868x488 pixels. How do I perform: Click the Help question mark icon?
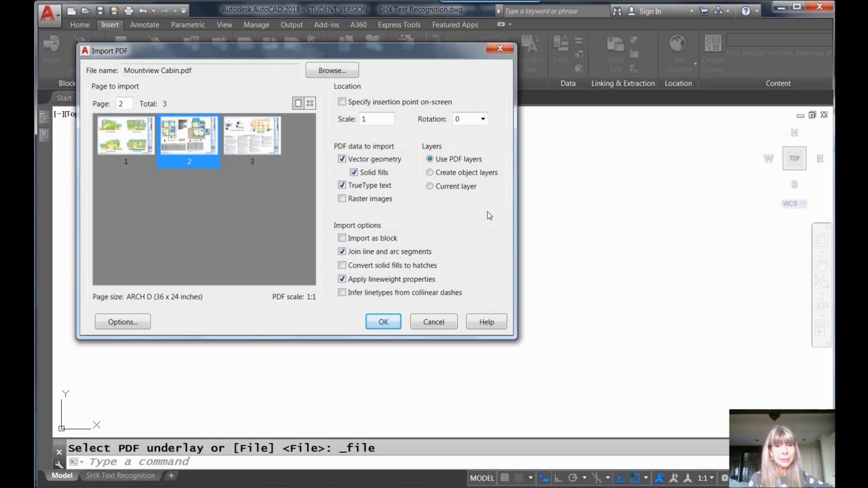point(746,11)
